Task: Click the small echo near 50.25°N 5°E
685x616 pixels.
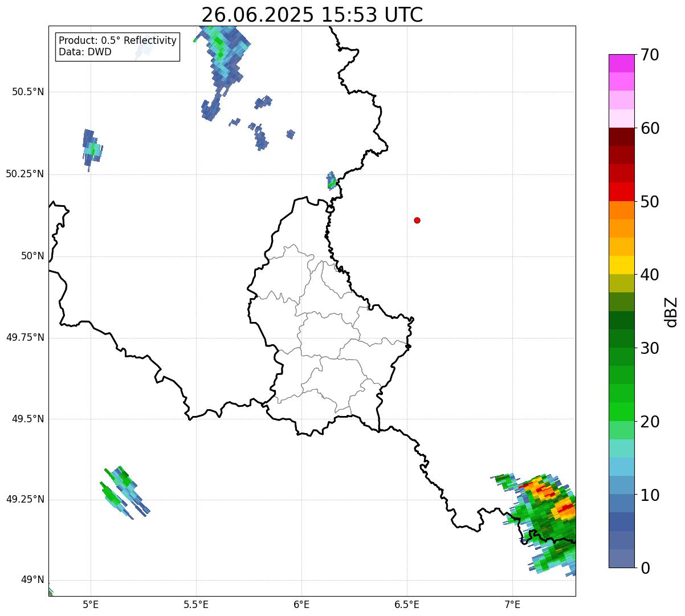Action: 92,149
